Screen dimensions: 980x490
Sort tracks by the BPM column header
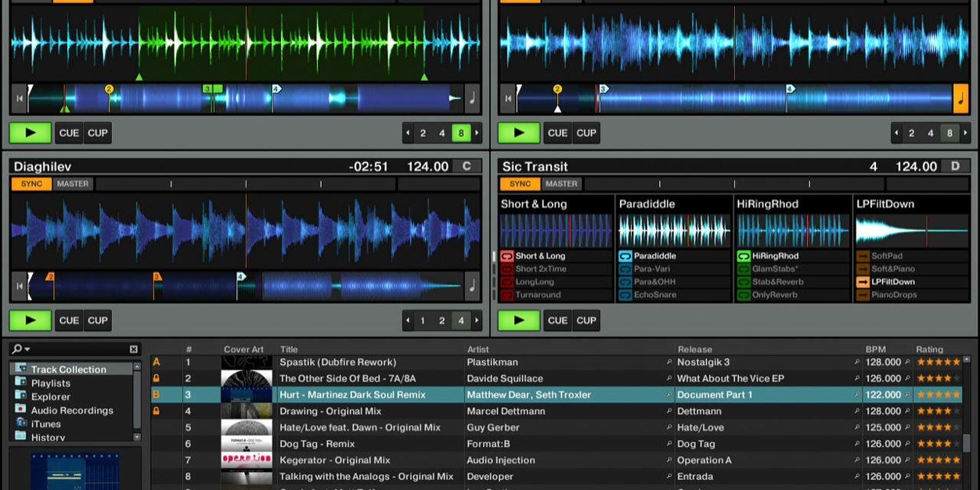click(x=876, y=349)
